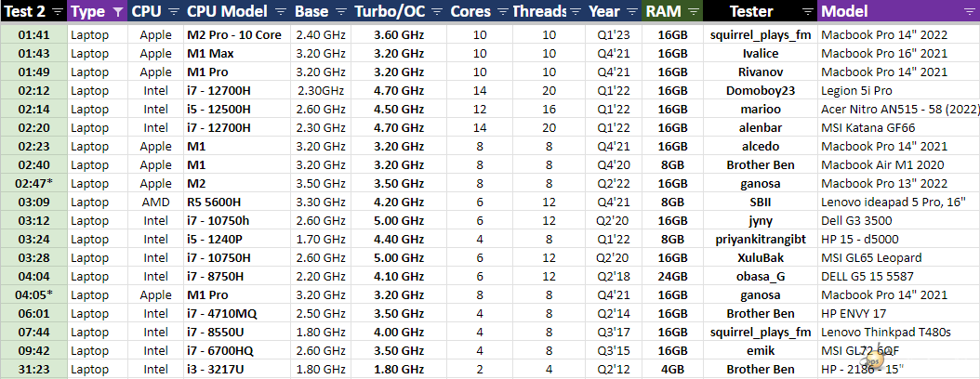980x379 pixels.
Task: Open the Threads column filter menu
Action: click(x=575, y=11)
